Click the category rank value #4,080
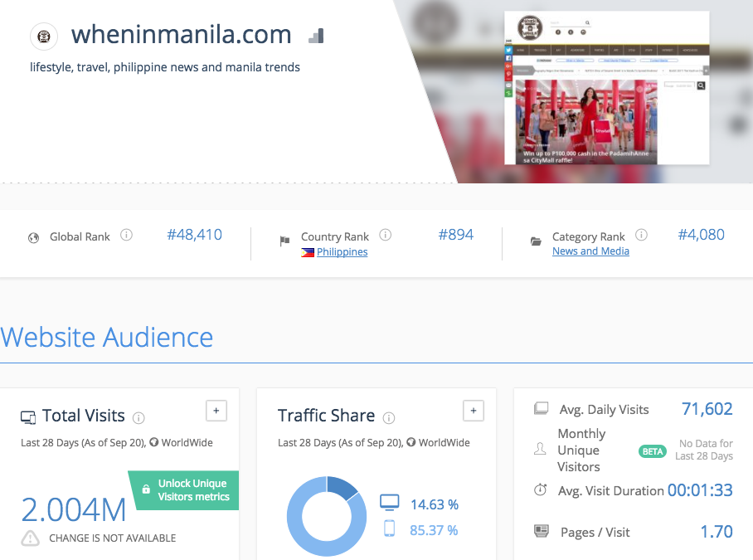 point(701,235)
